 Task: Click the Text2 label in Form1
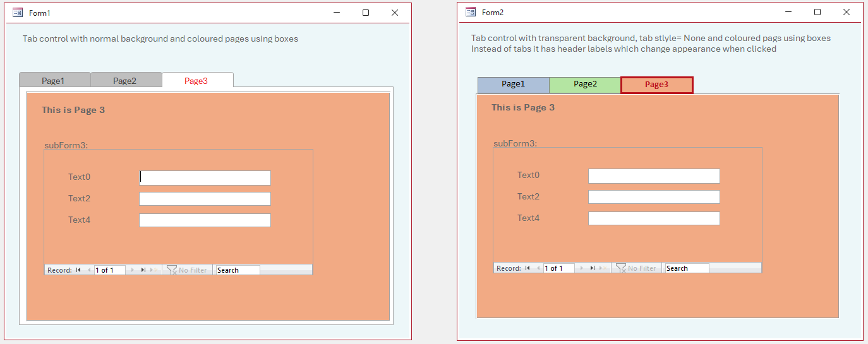point(80,198)
